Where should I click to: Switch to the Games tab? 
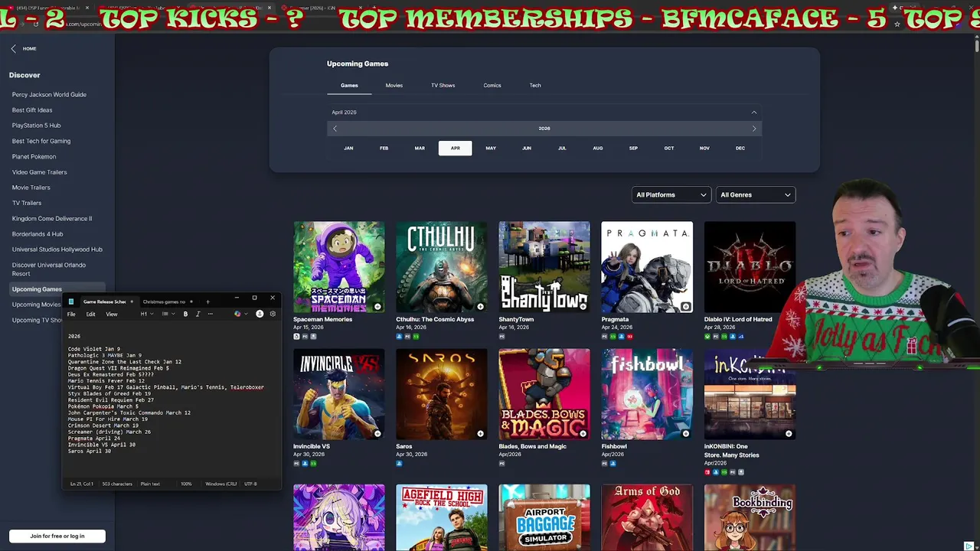[x=349, y=86]
